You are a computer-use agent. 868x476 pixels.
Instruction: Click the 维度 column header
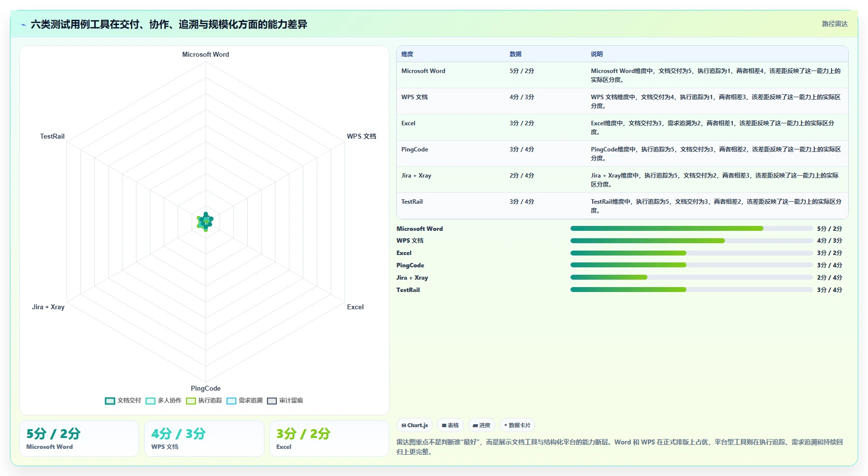coord(407,54)
